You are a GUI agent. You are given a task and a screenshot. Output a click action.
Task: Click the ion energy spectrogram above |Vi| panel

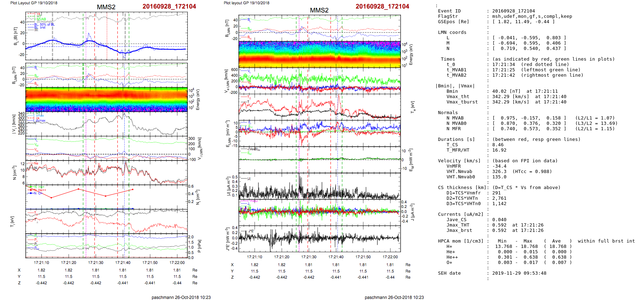pyautogui.click(x=106, y=99)
